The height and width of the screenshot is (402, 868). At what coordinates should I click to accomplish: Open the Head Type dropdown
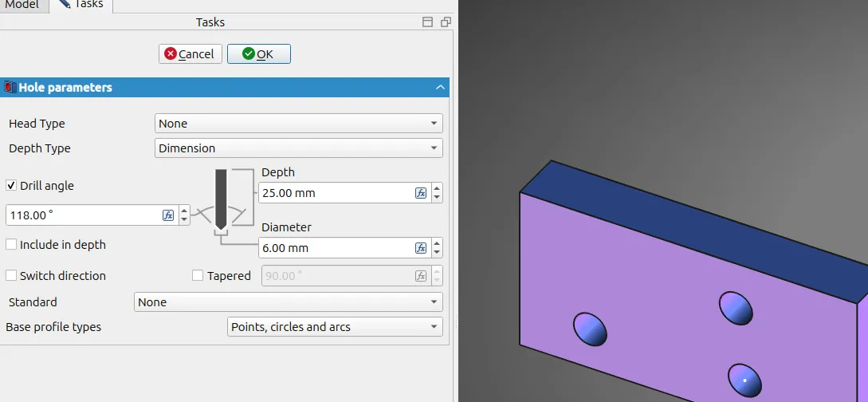pos(298,124)
